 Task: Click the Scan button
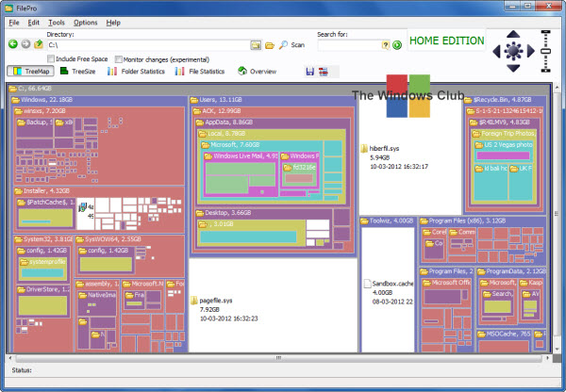292,45
